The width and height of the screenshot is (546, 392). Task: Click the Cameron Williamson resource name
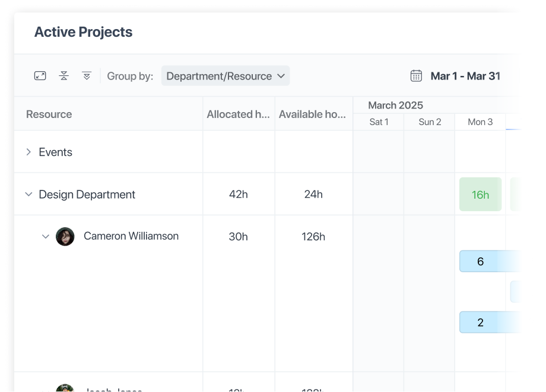coord(131,236)
